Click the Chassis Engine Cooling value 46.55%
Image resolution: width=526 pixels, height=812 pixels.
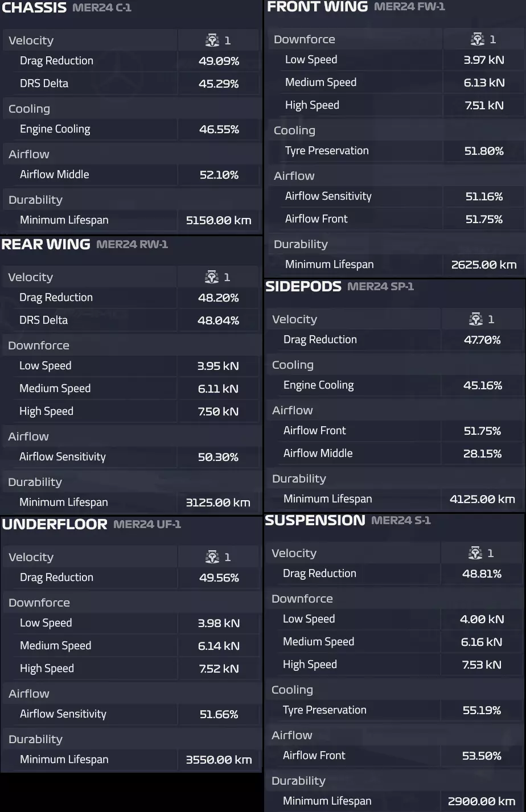tap(219, 129)
